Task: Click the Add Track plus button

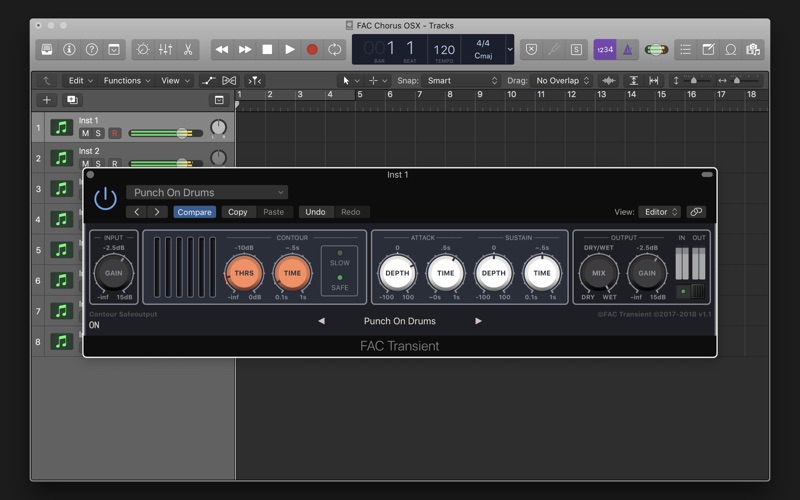Action: pos(46,100)
